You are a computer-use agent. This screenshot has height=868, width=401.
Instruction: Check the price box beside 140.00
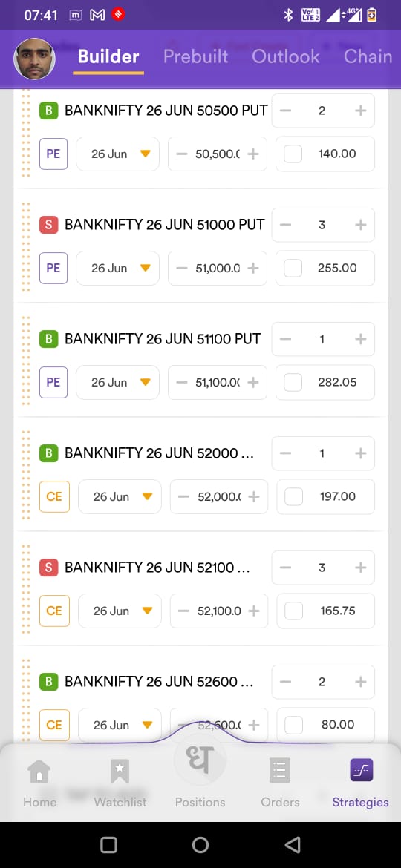(x=293, y=154)
